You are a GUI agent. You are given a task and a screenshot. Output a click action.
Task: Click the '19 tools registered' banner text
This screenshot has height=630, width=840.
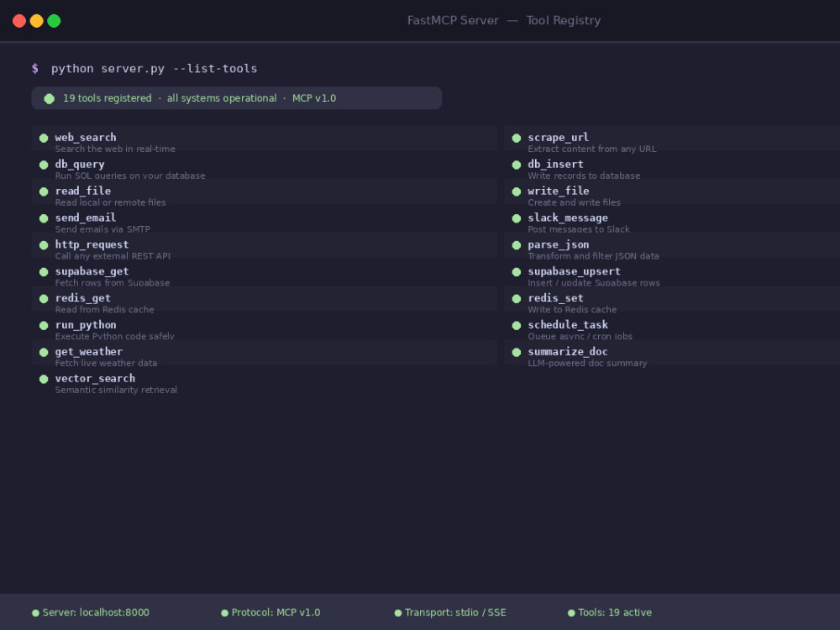coord(108,98)
